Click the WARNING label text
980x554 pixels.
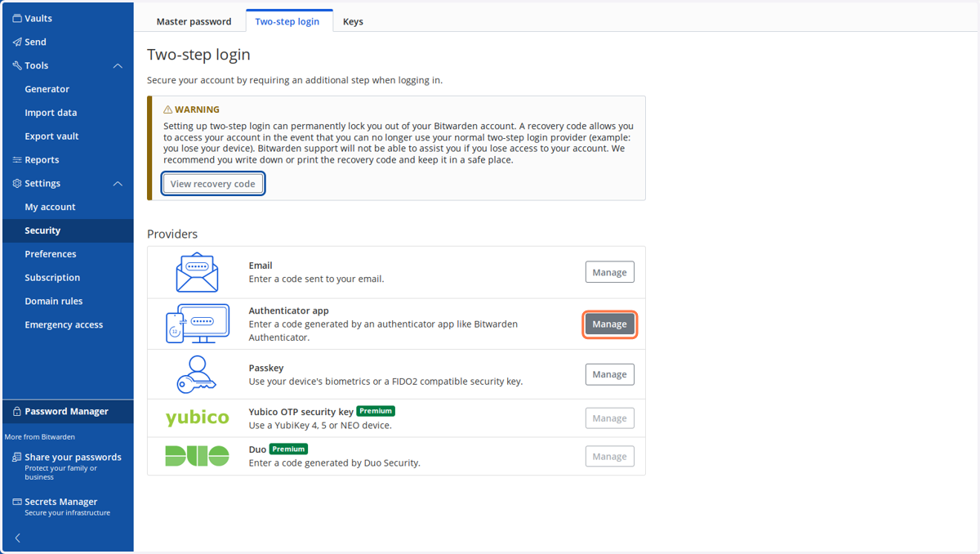pyautogui.click(x=197, y=109)
